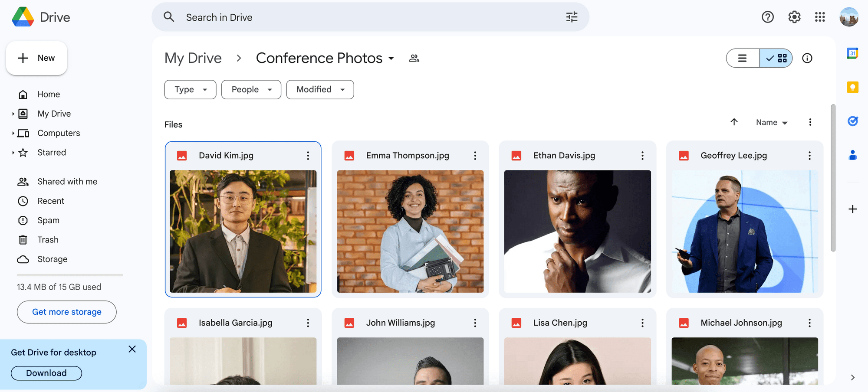The height and width of the screenshot is (392, 868).
Task: Open the Settings gear
Action: pyautogui.click(x=794, y=17)
